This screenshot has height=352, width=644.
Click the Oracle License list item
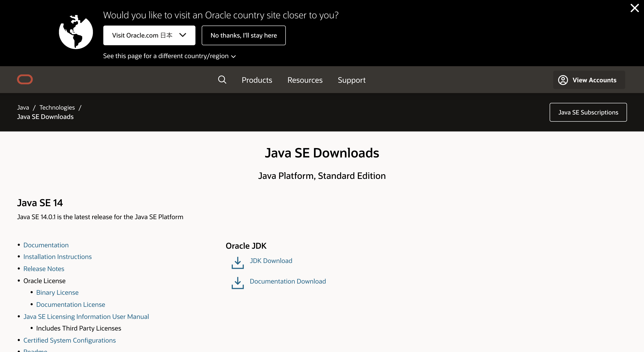pyautogui.click(x=44, y=281)
